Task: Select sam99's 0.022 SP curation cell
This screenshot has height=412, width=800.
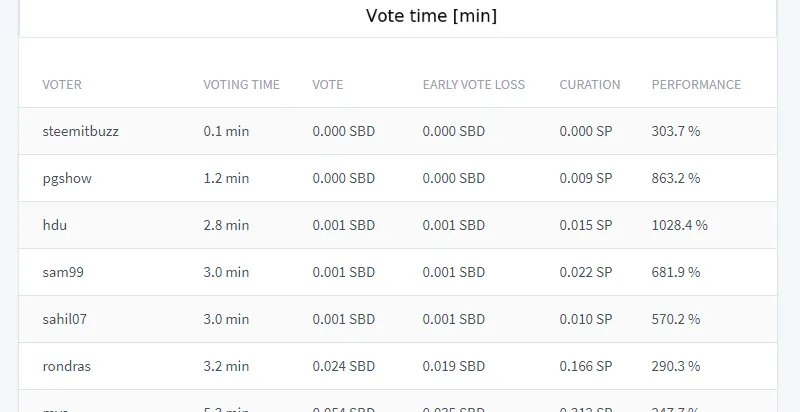Action: pyautogui.click(x=586, y=272)
